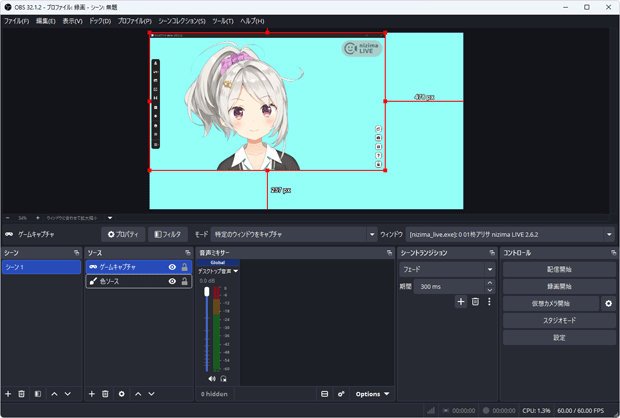Delete the selected scene using trash icon
This screenshot has width=620, height=418.
pos(21,394)
